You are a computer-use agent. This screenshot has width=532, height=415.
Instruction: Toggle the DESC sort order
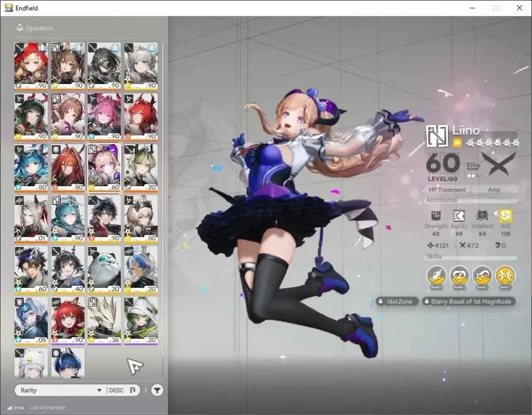tap(122, 390)
